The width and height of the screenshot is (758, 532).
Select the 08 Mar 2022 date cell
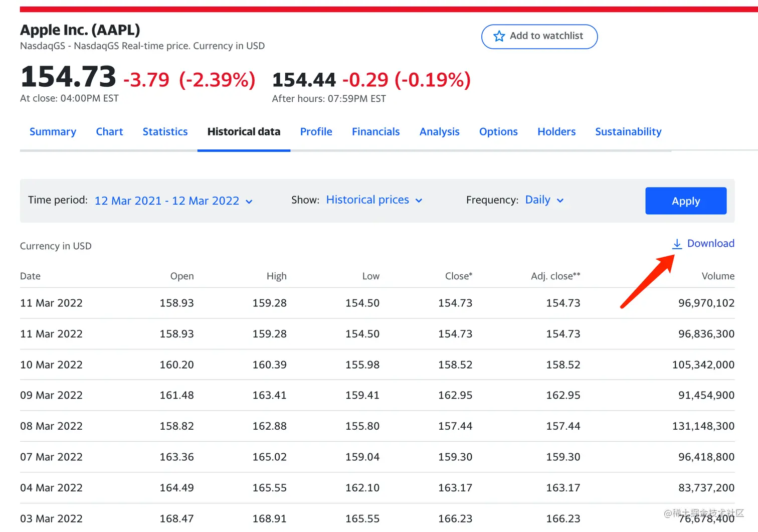[x=51, y=426]
